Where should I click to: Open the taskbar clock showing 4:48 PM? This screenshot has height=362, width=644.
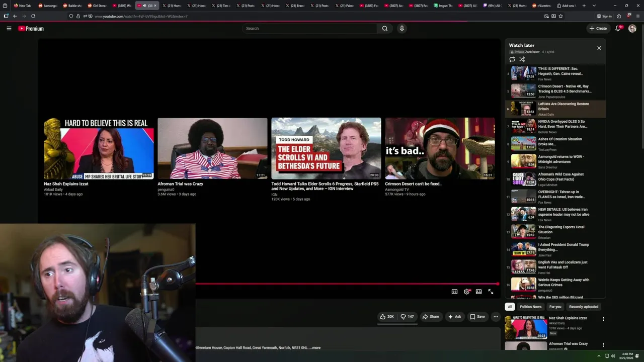point(627,356)
